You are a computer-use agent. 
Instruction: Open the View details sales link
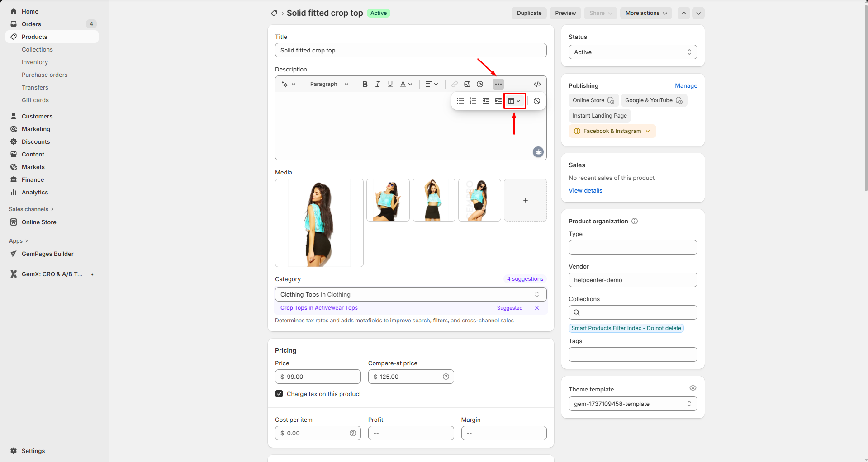click(585, 190)
